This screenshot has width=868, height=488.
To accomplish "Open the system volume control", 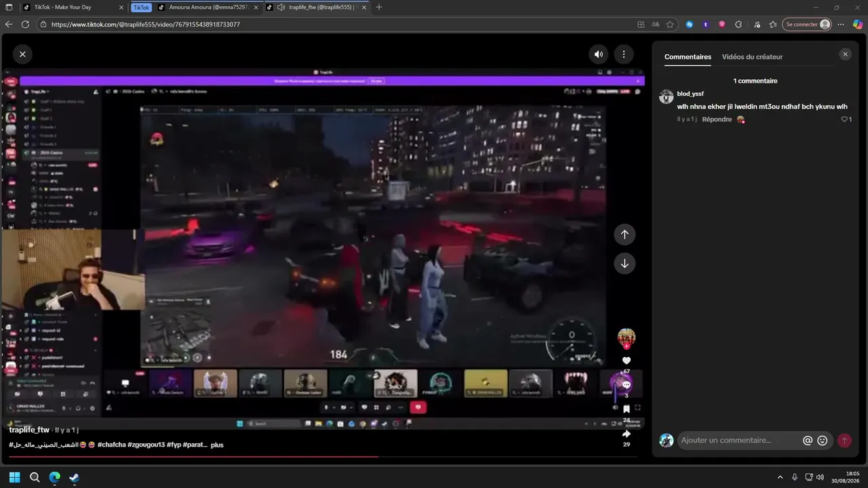I will coord(820,477).
